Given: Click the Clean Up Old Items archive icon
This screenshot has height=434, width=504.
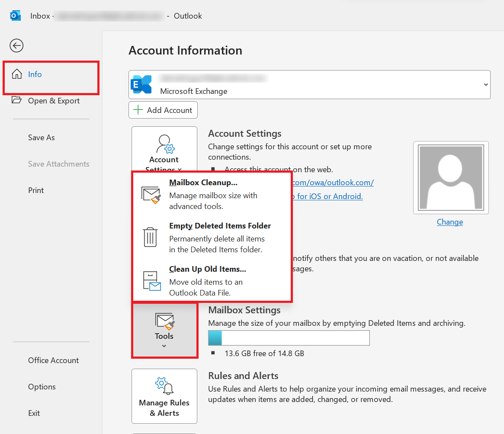Looking at the screenshot, I should pyautogui.click(x=152, y=281).
